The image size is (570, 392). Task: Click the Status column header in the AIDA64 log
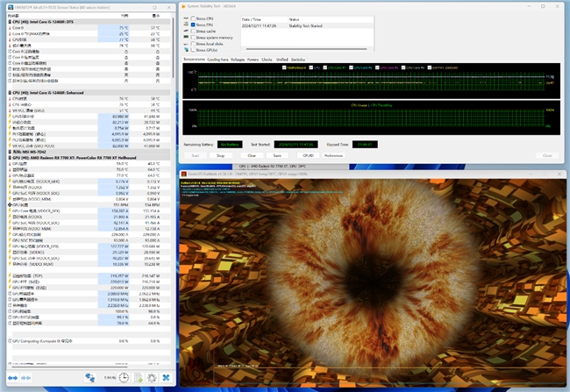331,19
